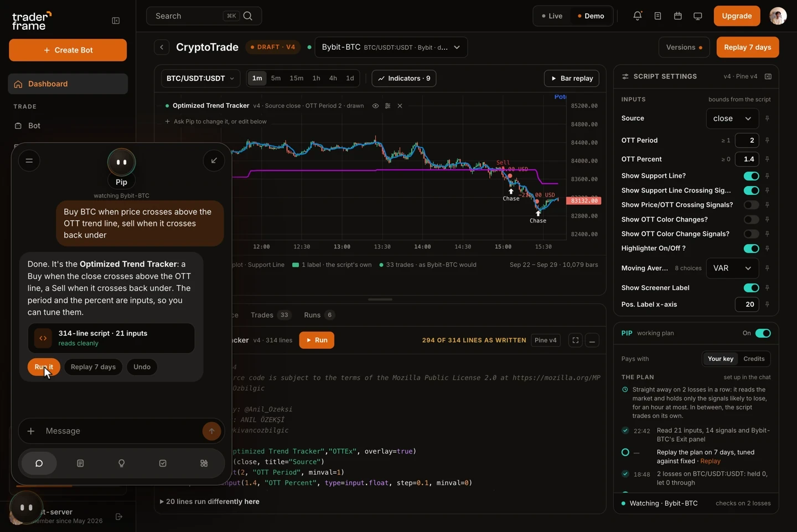Pin the OTT Period input

(x=767, y=141)
